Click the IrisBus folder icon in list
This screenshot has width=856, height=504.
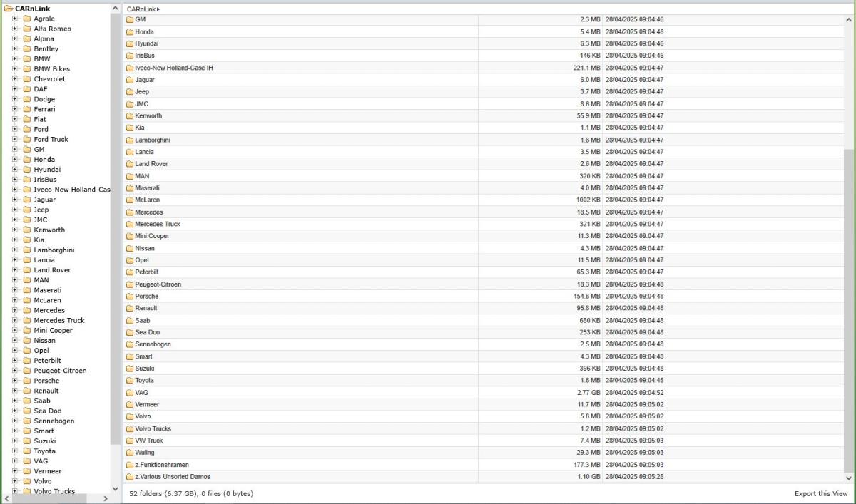(x=130, y=56)
